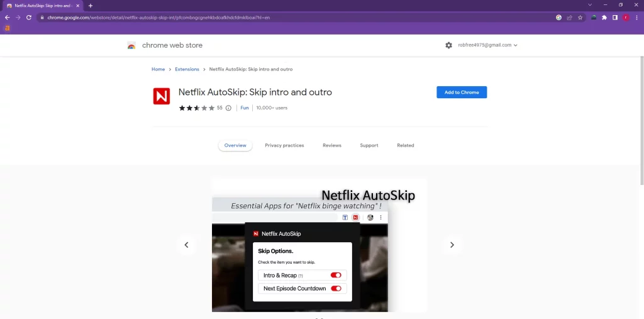Click the 55 ratings count

coord(219,108)
